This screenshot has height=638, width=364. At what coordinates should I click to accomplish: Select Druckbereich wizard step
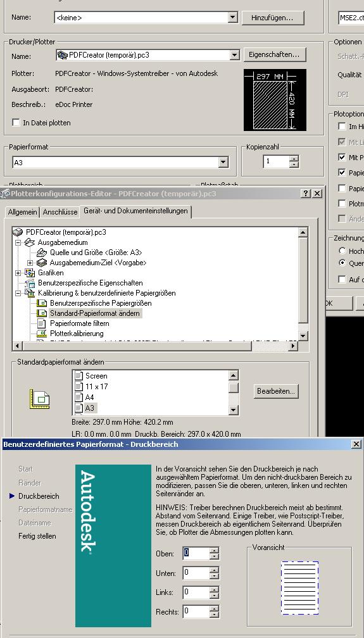tap(39, 496)
